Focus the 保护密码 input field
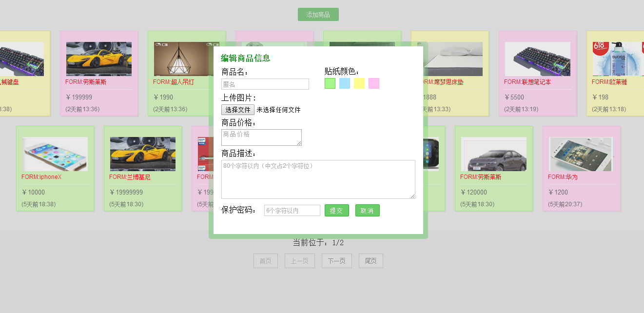 coord(292,211)
